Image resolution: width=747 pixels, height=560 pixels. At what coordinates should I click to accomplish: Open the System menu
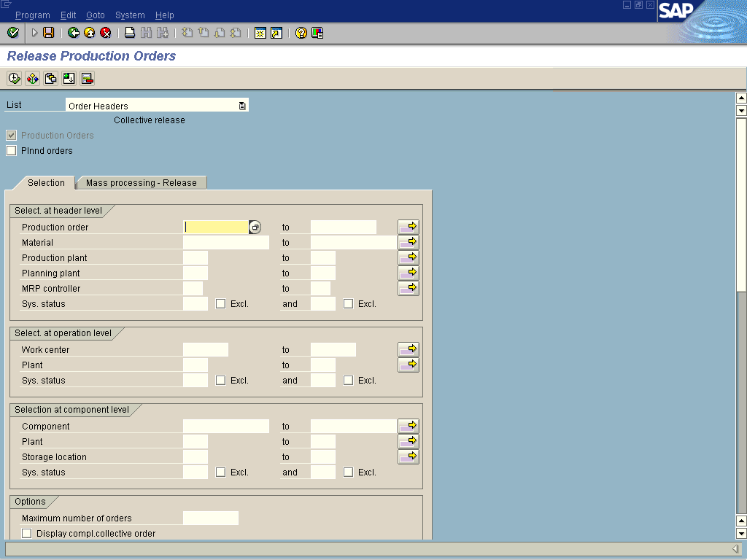coord(130,15)
